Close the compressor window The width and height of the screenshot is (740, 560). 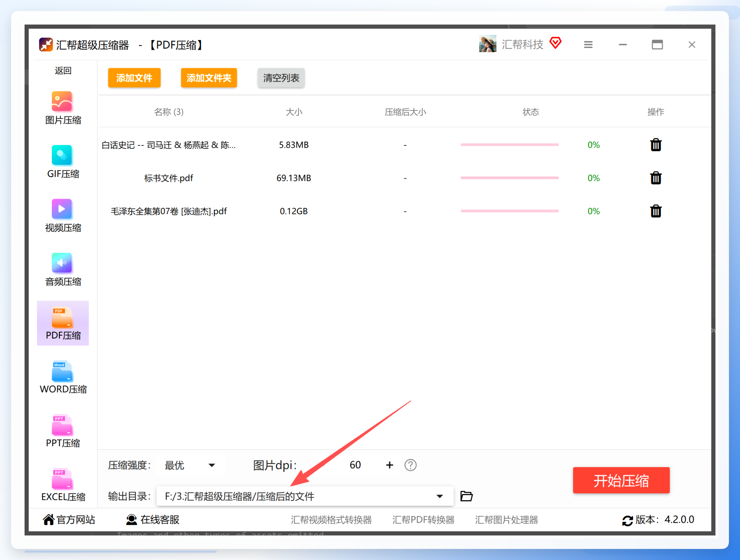click(692, 44)
